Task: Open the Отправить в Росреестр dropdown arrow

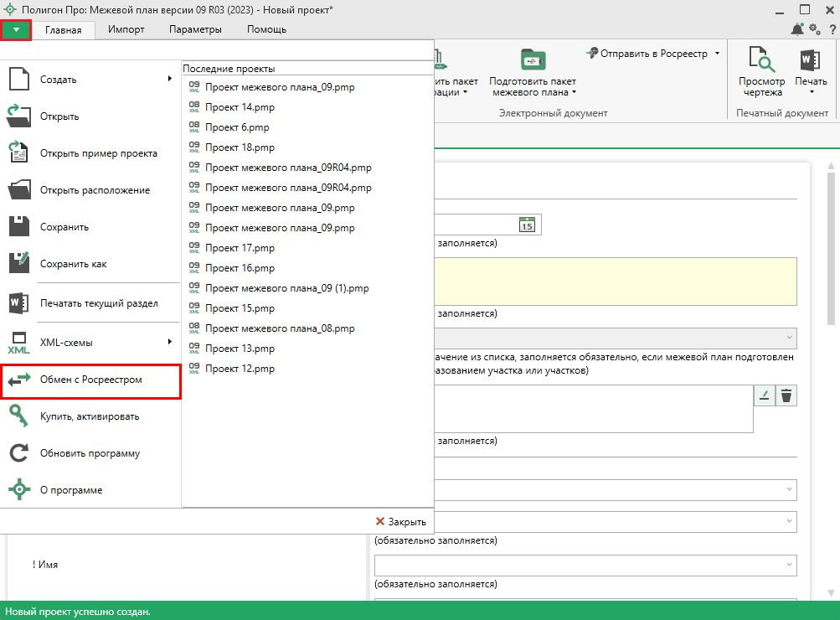Action: tap(718, 54)
